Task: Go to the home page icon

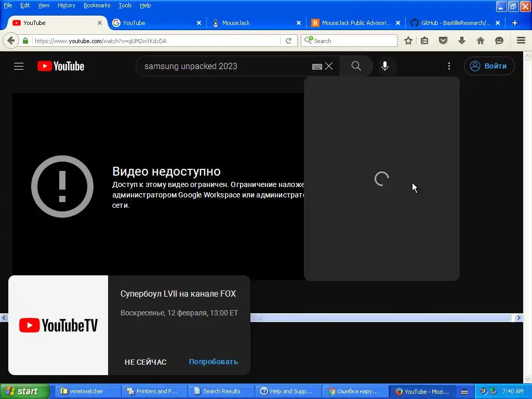Action: [x=481, y=41]
